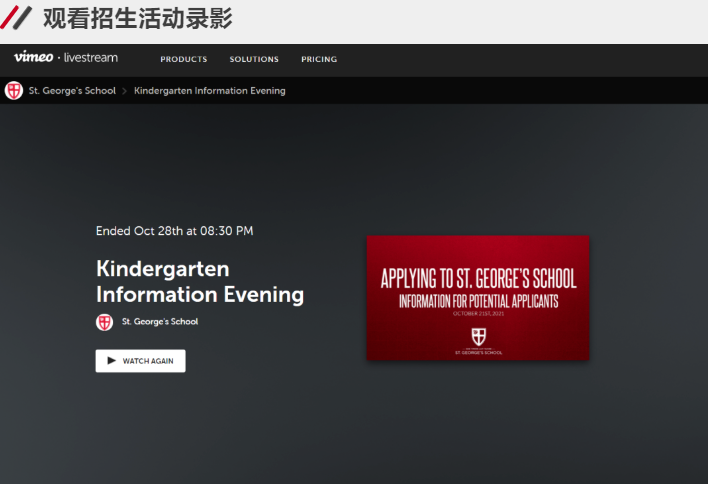708x484 pixels.
Task: Open the Products menu
Action: [x=184, y=59]
